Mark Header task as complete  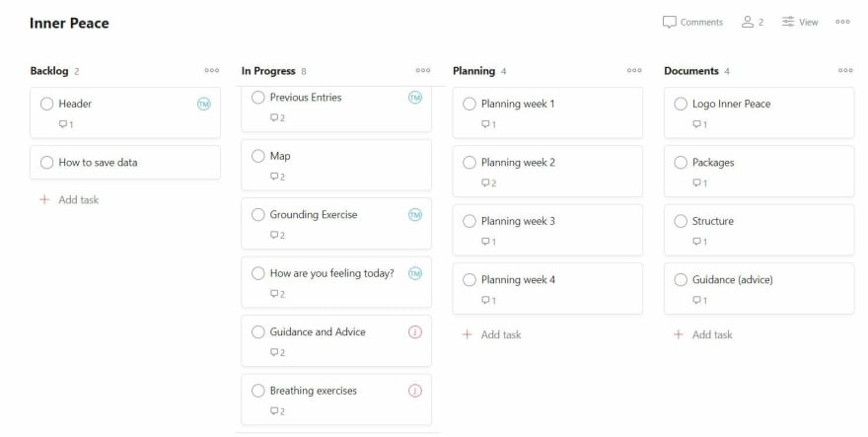[47, 104]
